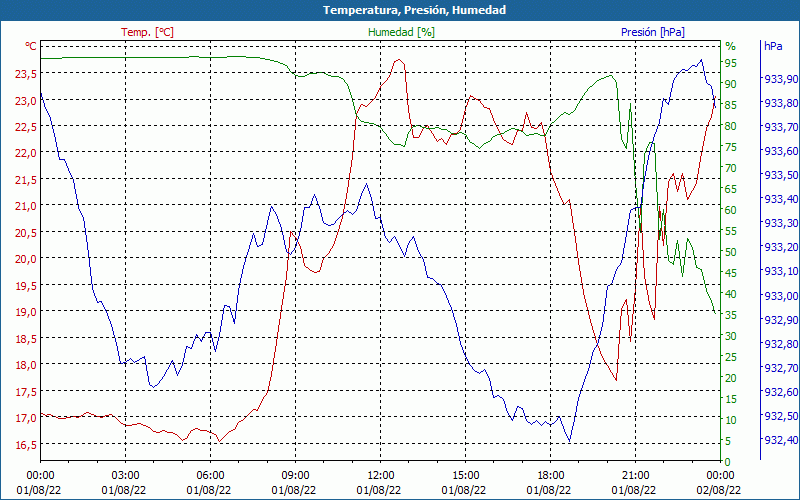Image resolution: width=800 pixels, height=500 pixels.
Task: Click temperature axis value '21,5'
Action: click(26, 180)
